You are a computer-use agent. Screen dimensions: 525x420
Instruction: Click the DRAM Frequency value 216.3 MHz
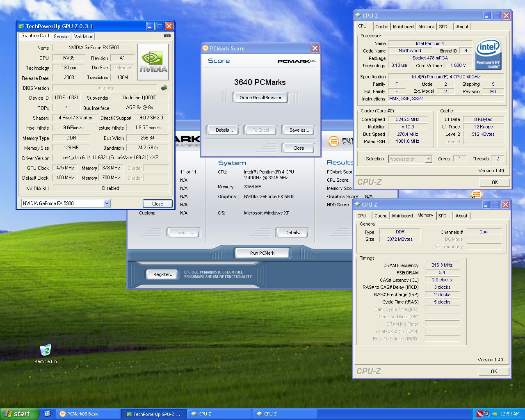[x=442, y=265]
